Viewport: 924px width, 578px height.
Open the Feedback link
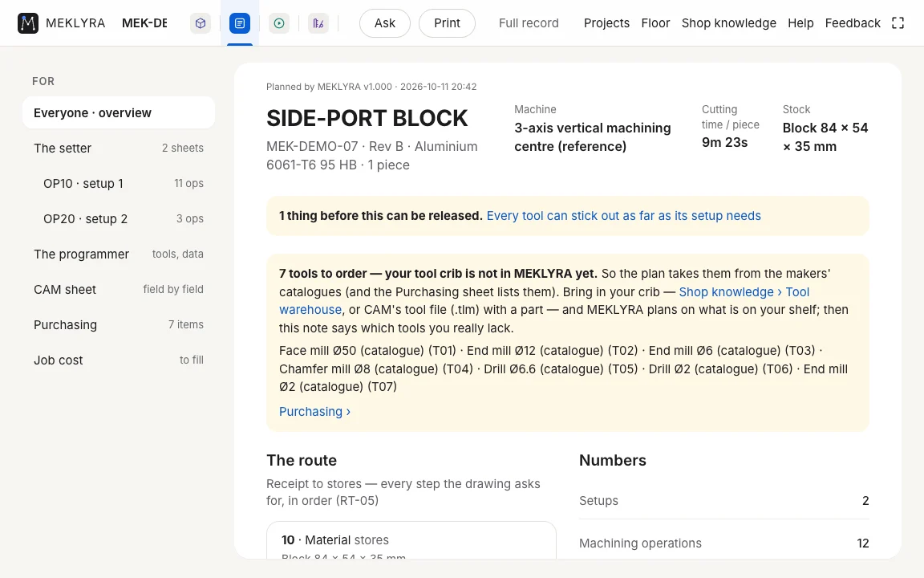(x=853, y=23)
